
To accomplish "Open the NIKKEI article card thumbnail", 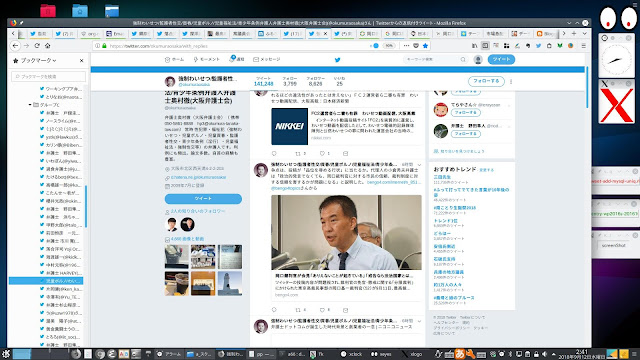I will (x=289, y=127).
